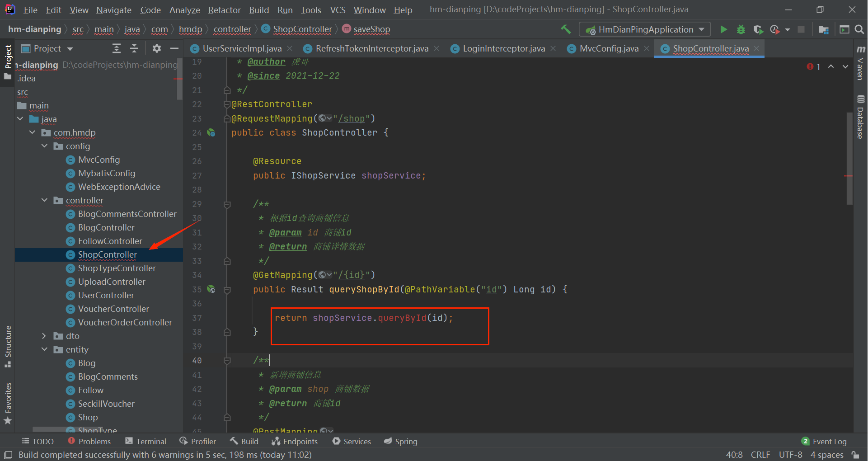Jump to next highlighted error arrow
Image resolution: width=868 pixels, height=461 pixels.
coord(845,66)
